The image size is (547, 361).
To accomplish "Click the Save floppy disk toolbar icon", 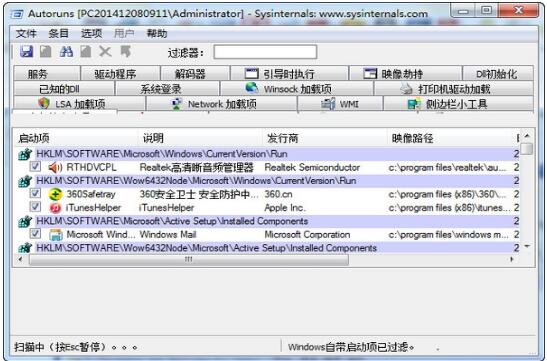I will pos(27,52).
